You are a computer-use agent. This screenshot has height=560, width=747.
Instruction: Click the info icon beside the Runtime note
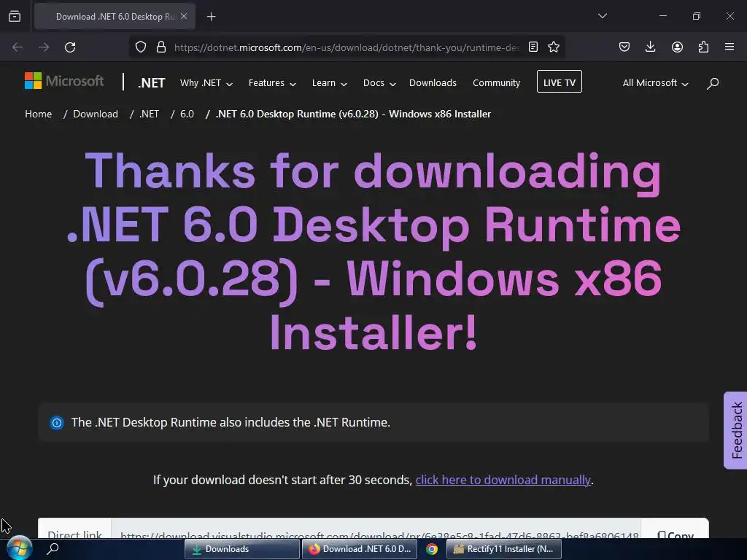[57, 422]
